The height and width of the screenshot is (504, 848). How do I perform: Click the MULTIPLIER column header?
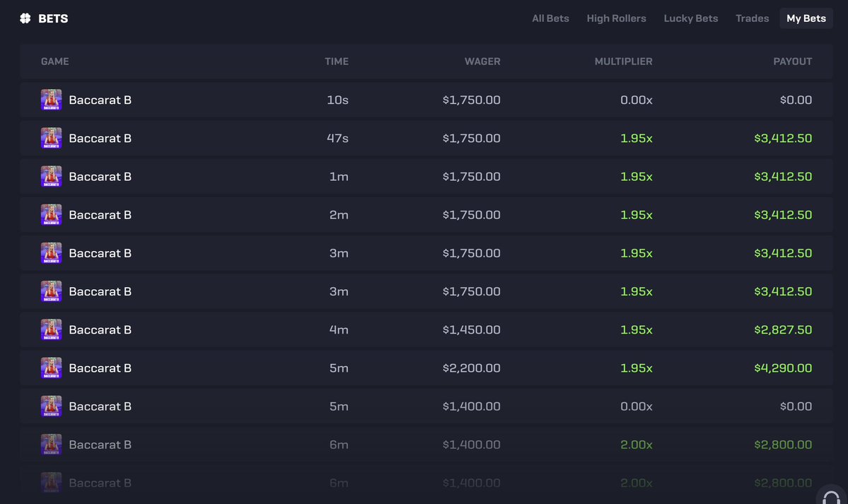tap(624, 61)
